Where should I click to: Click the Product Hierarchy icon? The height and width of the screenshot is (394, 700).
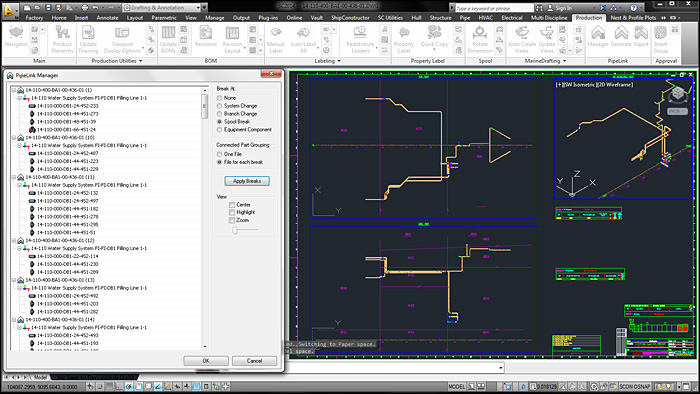[x=62, y=39]
